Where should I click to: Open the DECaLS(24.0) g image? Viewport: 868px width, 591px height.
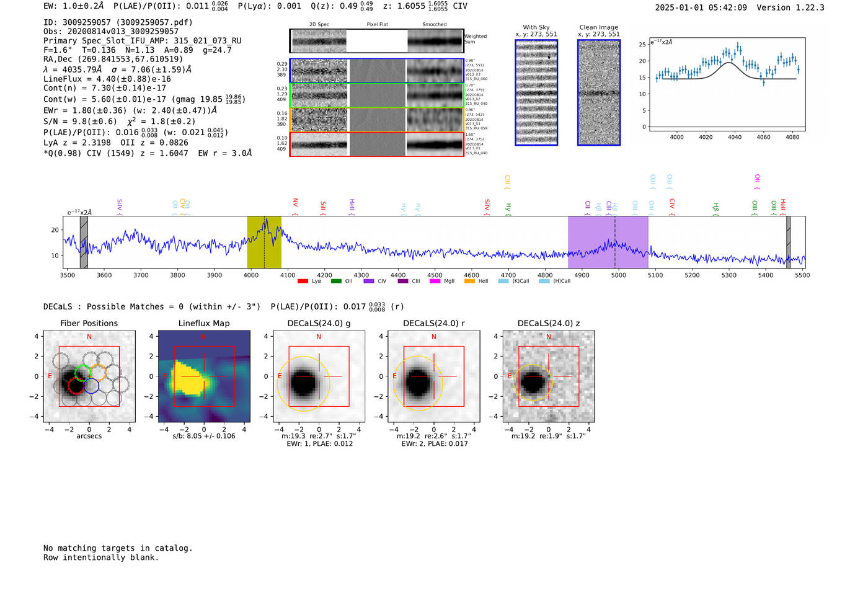click(319, 376)
